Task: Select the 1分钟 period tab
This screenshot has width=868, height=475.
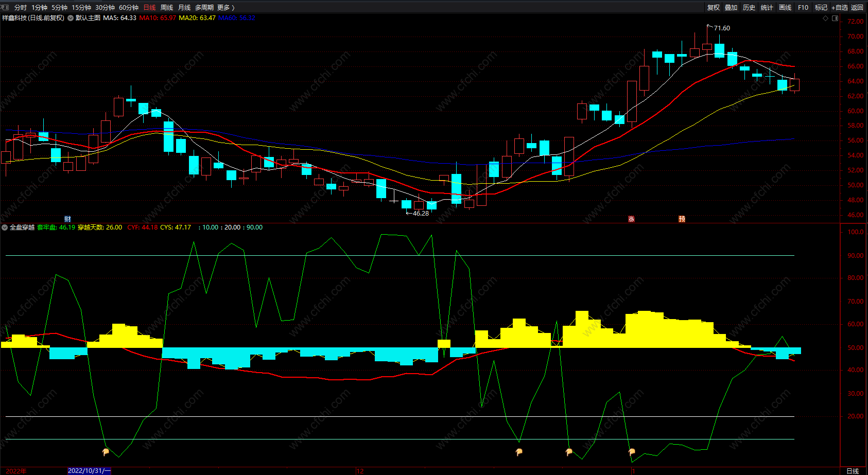Action: pyautogui.click(x=39, y=8)
